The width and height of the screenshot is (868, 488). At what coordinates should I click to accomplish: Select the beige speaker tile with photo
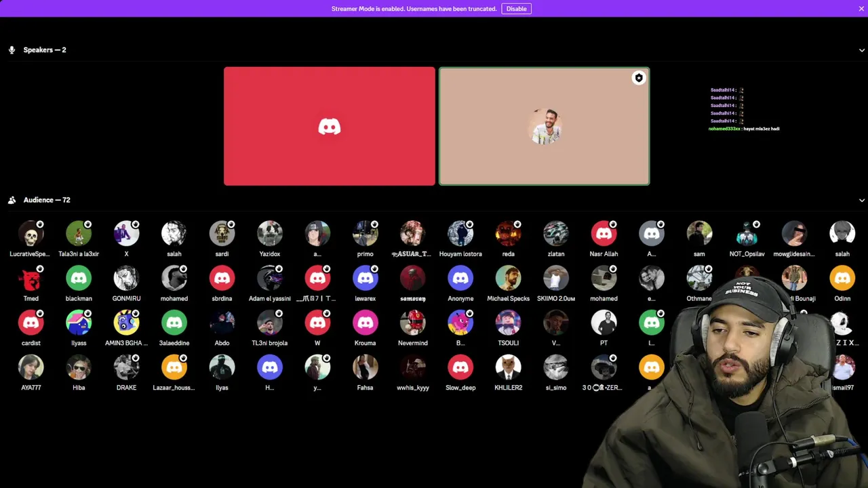tap(544, 126)
